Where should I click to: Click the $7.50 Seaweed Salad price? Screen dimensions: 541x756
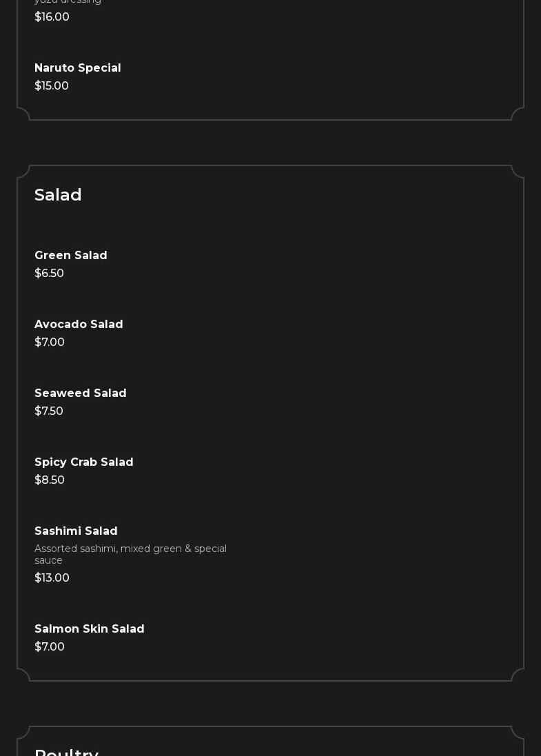pos(49,411)
